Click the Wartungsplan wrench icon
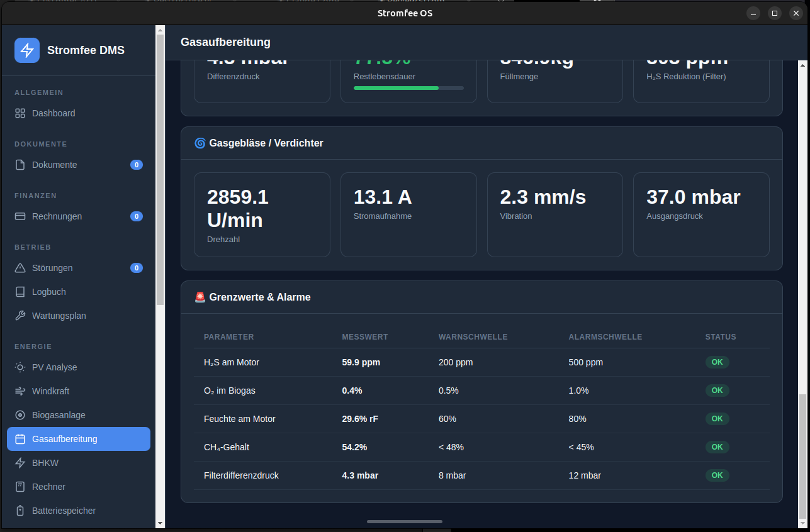Viewport: 810px width, 532px height. (20, 316)
